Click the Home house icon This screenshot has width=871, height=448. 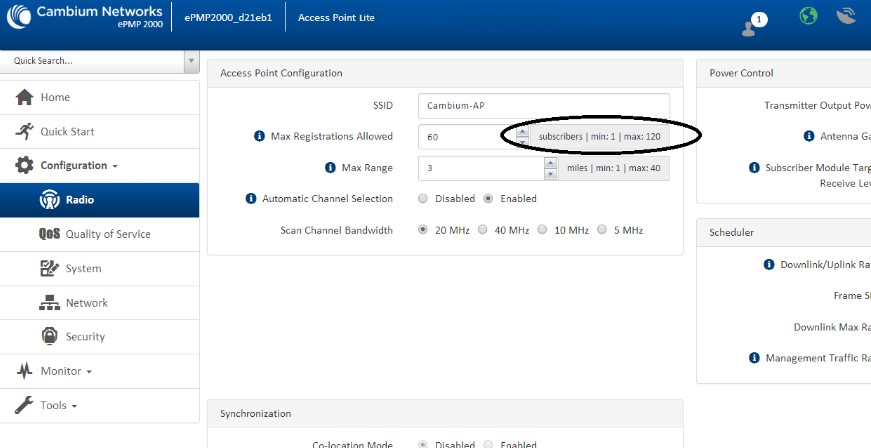(x=24, y=98)
